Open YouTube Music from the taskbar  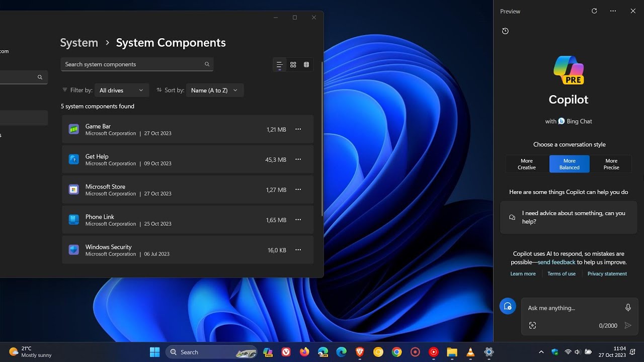pos(434,352)
